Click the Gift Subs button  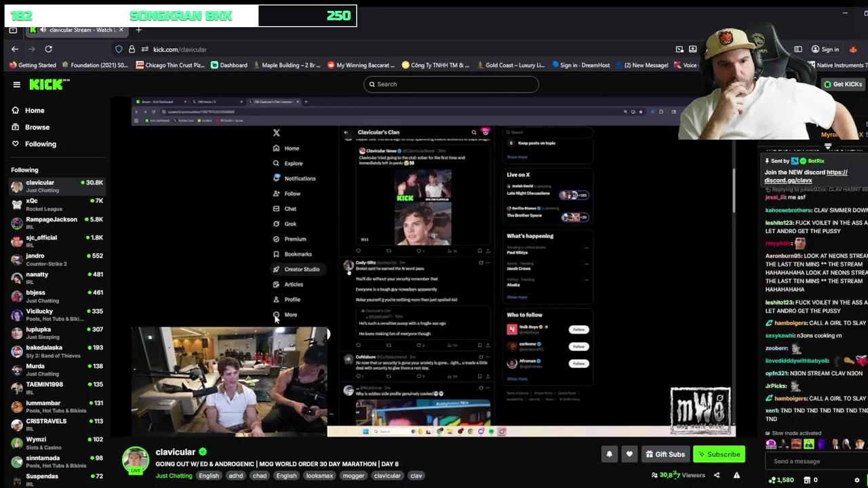[665, 454]
